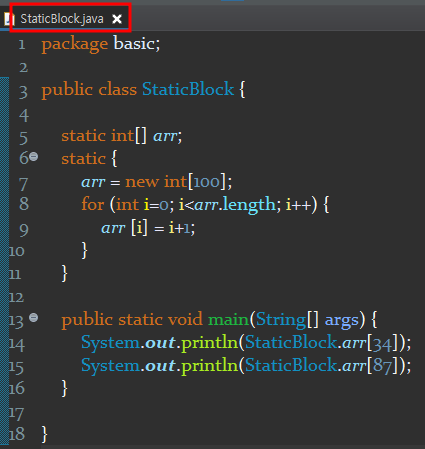The image size is (425, 449).
Task: Click 'new' keyword on line 7
Action: [142, 182]
